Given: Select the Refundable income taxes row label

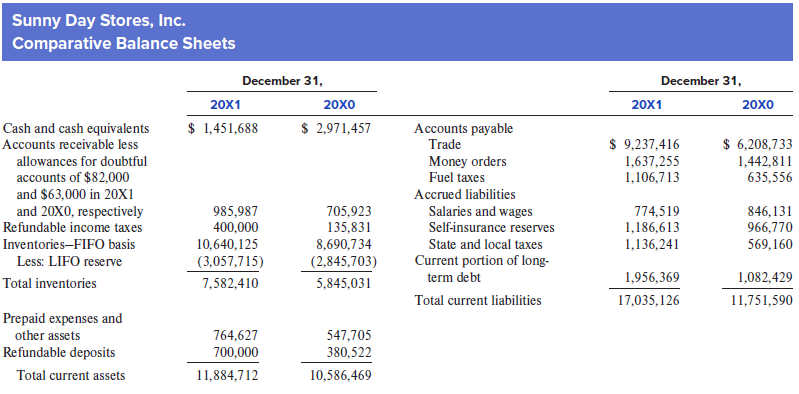Looking at the screenshot, I should click(73, 227).
